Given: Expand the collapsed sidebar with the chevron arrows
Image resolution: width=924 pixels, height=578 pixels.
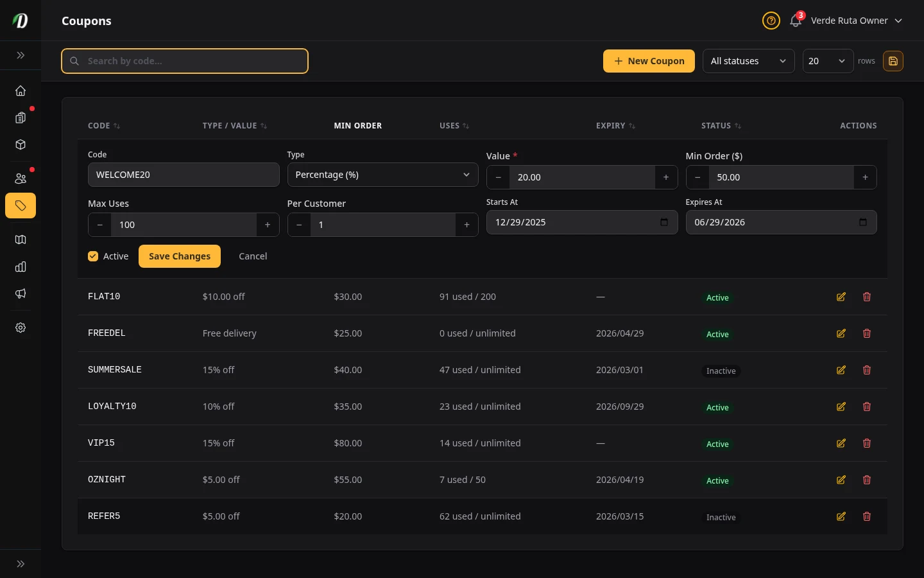Looking at the screenshot, I should (x=21, y=55).
